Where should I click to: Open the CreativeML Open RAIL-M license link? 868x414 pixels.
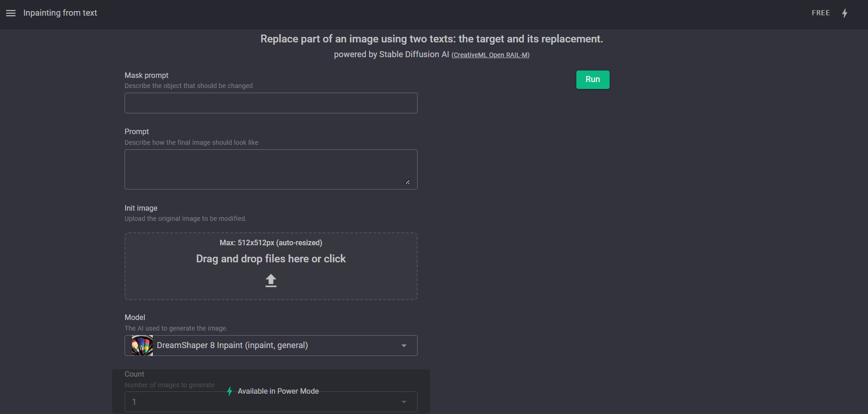[490, 55]
